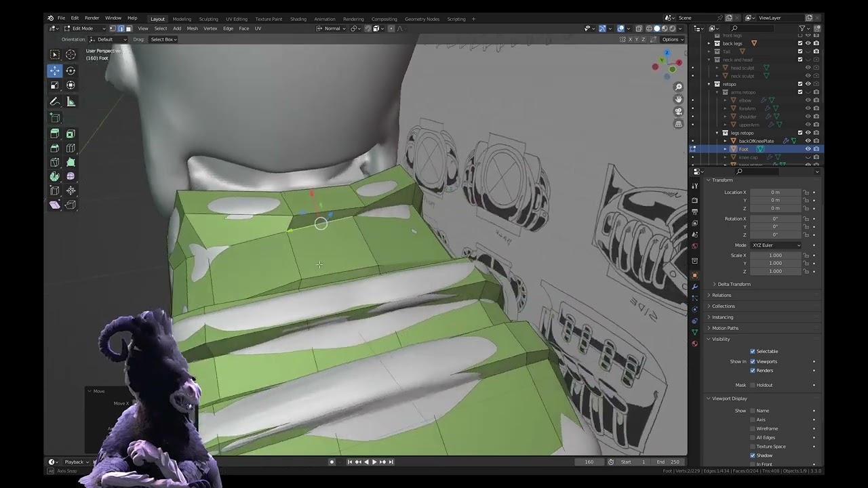Jump to the start frame button
The image size is (868, 488).
click(349, 462)
